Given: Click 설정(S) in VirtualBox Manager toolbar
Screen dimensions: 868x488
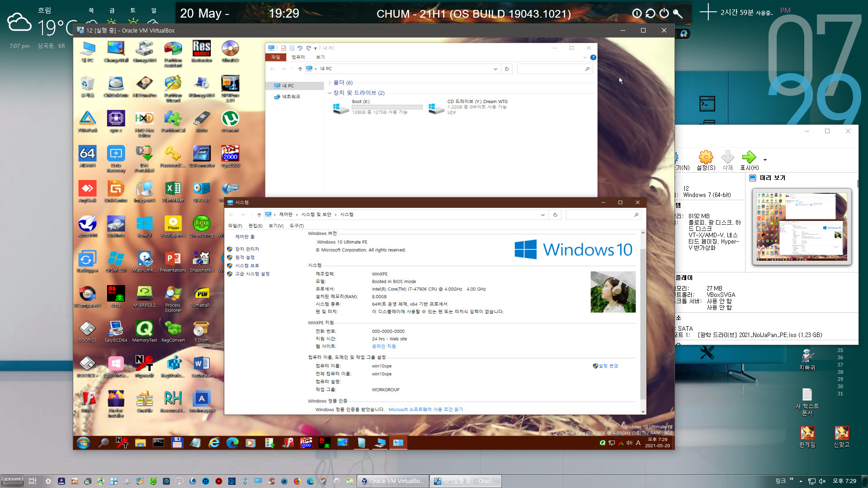Looking at the screenshot, I should 706,160.
